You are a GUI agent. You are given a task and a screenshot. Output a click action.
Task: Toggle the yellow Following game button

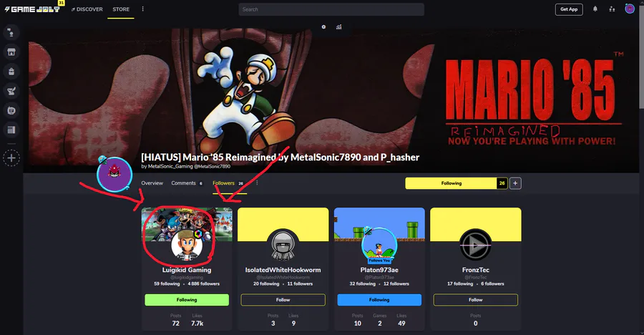451,183
